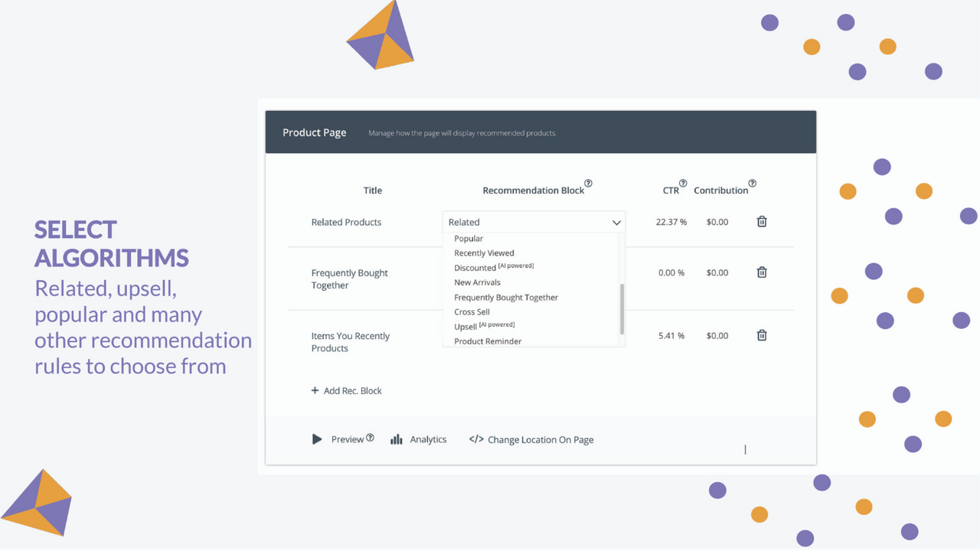Delete the Related Products block via trash icon

(761, 221)
